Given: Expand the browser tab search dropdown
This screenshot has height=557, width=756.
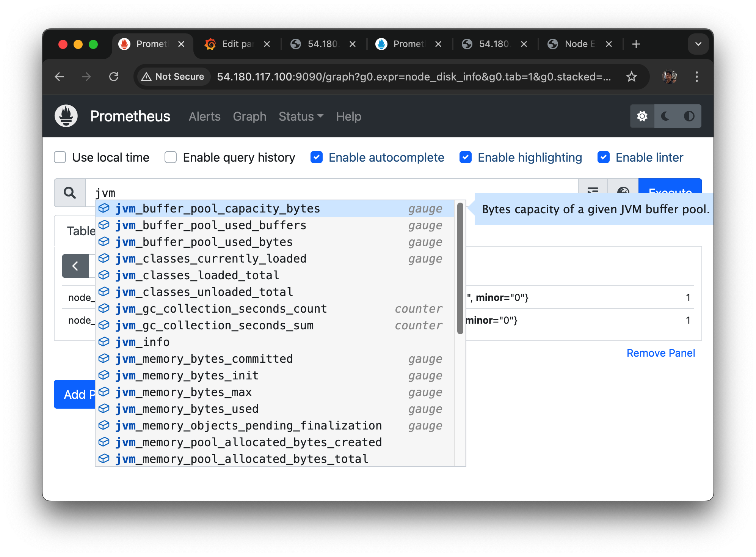Looking at the screenshot, I should (698, 44).
